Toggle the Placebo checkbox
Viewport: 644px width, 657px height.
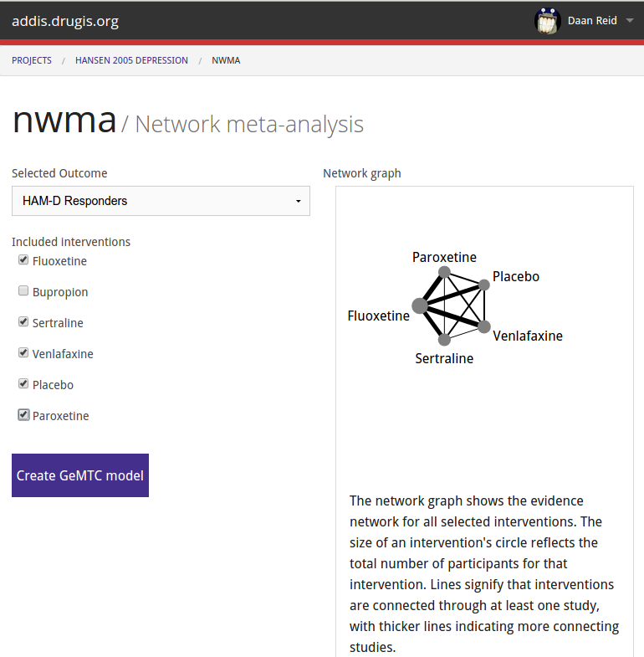(x=23, y=384)
